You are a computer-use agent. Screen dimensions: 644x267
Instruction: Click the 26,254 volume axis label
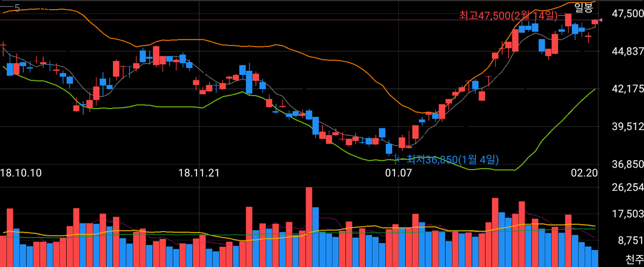pyautogui.click(x=628, y=188)
